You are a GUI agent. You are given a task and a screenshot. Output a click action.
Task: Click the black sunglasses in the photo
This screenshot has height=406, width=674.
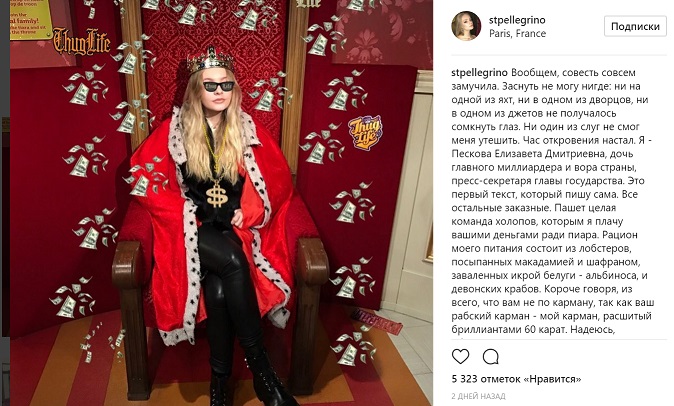219,86
